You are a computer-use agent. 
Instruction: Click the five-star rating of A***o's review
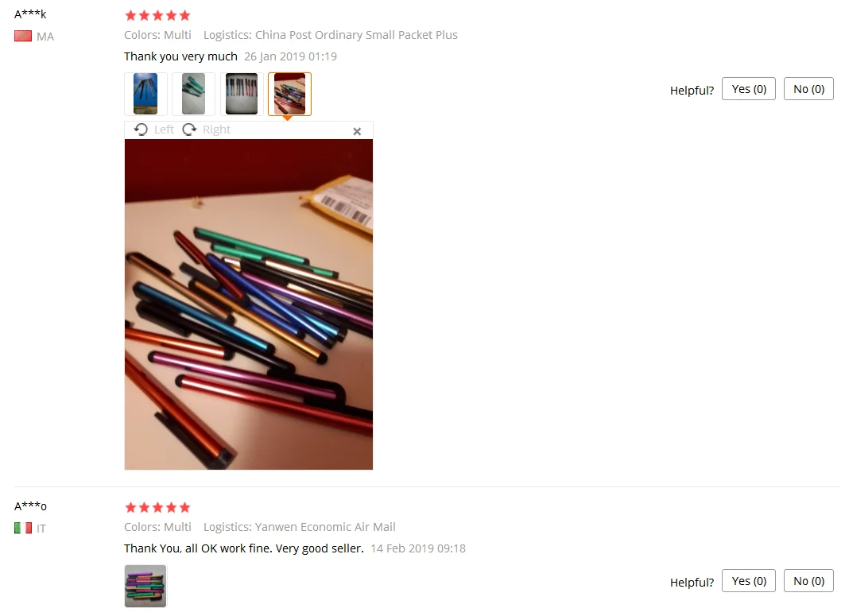click(157, 507)
